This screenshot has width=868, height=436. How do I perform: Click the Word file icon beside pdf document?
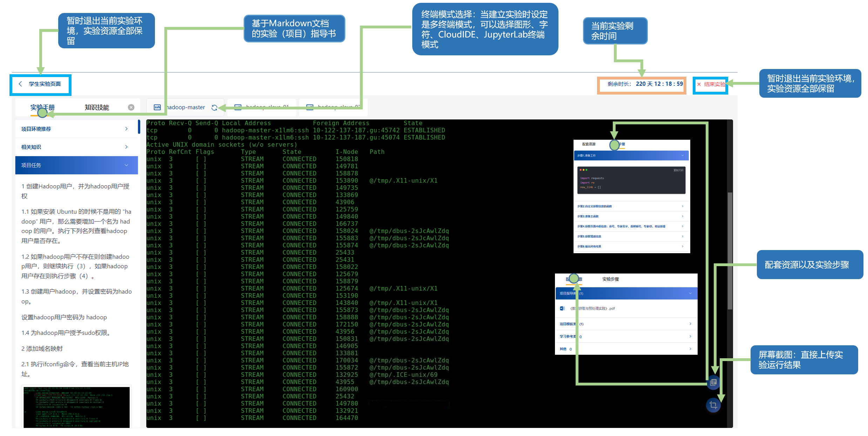(562, 309)
